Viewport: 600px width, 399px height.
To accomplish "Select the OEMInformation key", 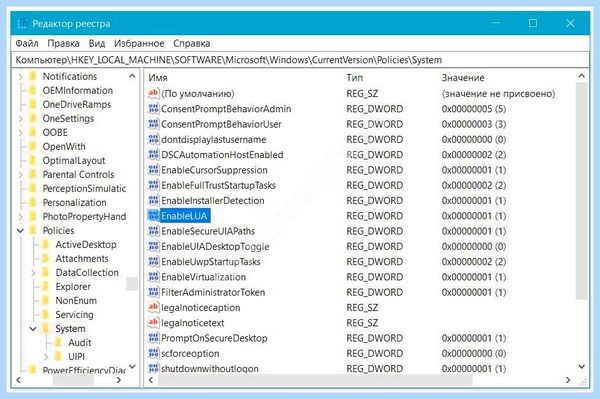I will [x=78, y=91].
